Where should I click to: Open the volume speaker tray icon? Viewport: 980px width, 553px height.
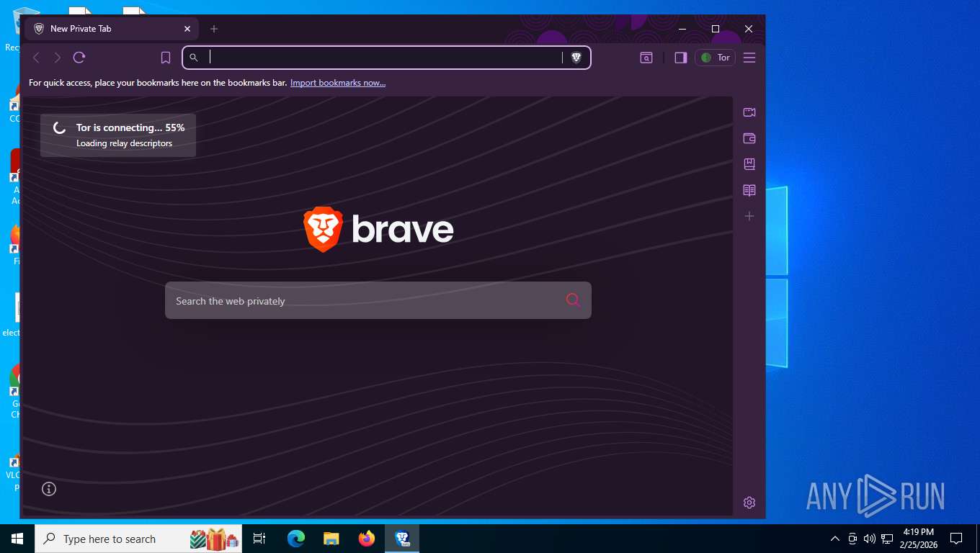point(870,539)
